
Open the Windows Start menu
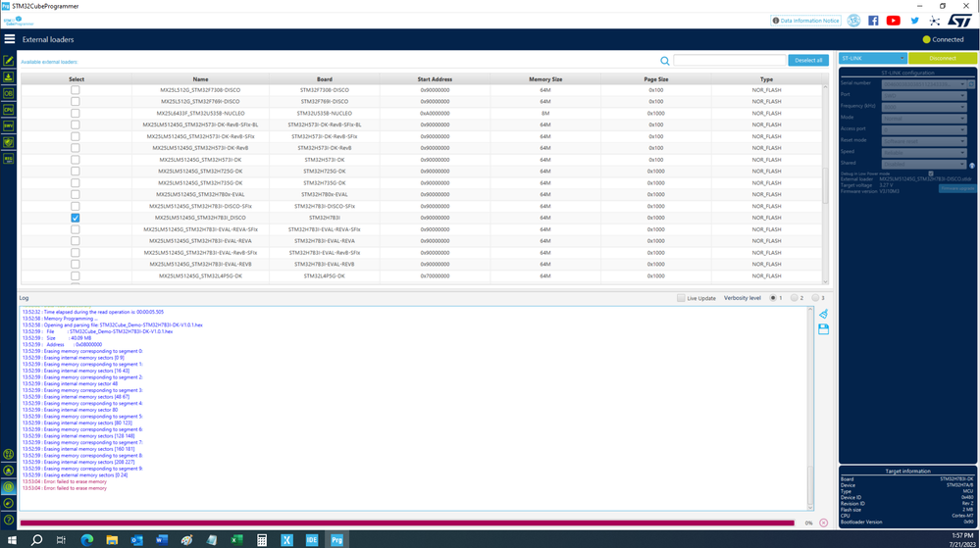(11, 540)
